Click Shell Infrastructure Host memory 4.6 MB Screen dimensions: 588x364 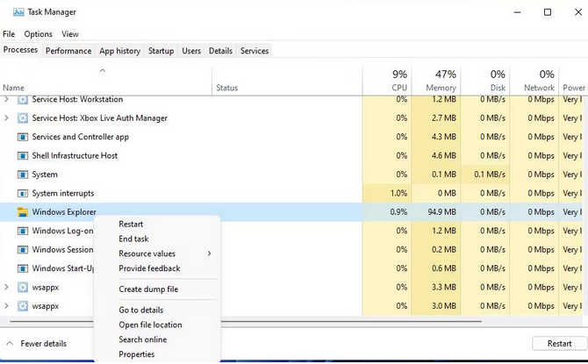pos(443,155)
